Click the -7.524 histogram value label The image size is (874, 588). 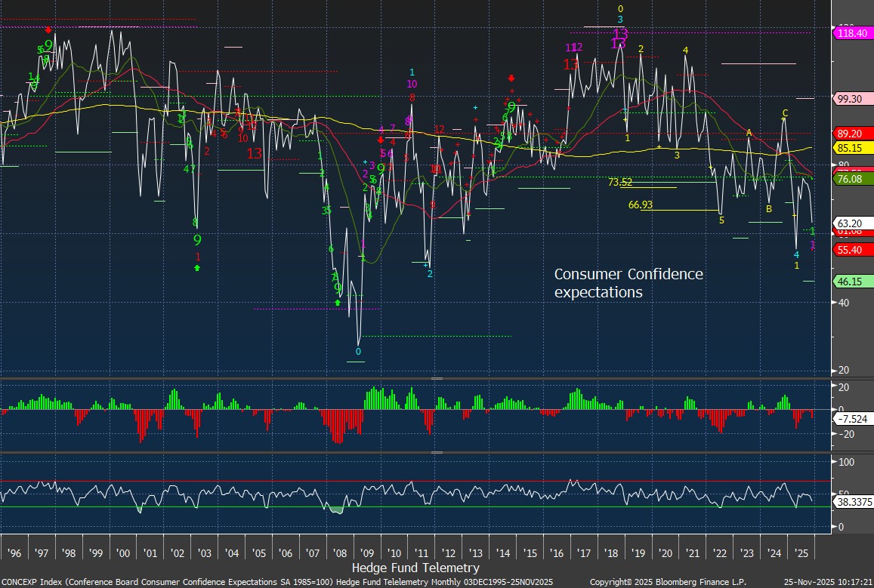[852, 417]
